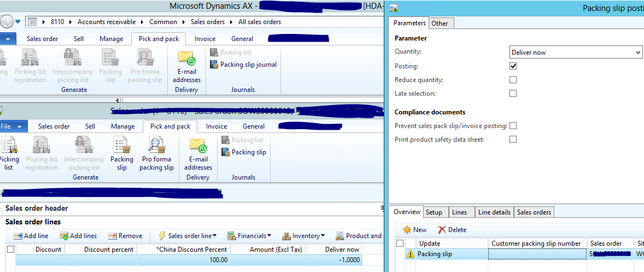The height and width of the screenshot is (272, 644).
Task: Click Amount (Excl Tax) column header
Action: coord(268,250)
